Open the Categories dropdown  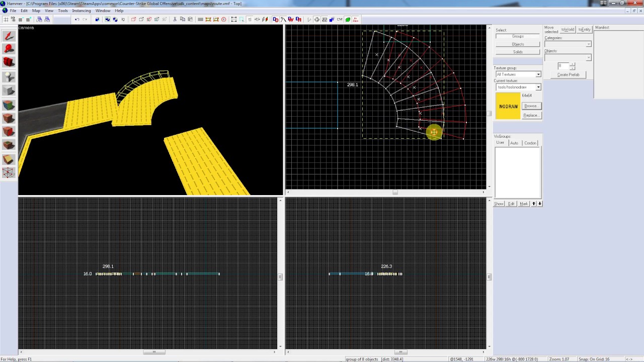(x=568, y=44)
